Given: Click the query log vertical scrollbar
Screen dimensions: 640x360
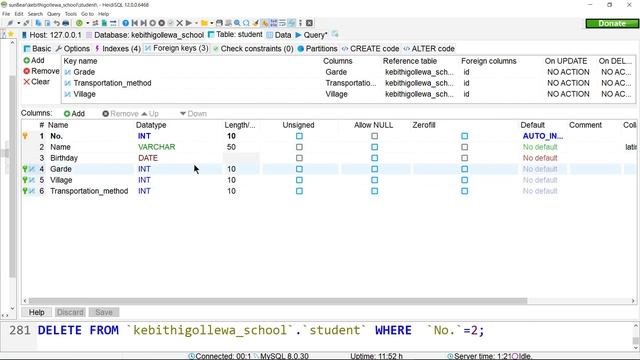Looking at the screenshot, I should 636,337.
